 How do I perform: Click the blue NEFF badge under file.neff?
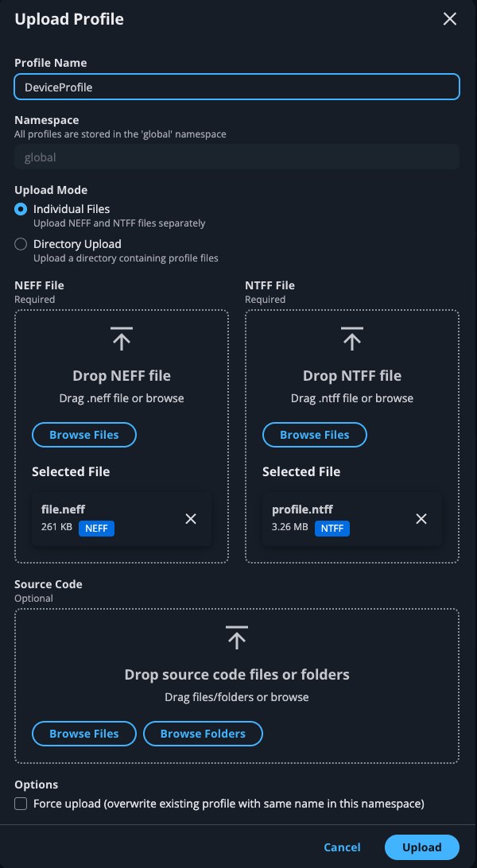[96, 529]
